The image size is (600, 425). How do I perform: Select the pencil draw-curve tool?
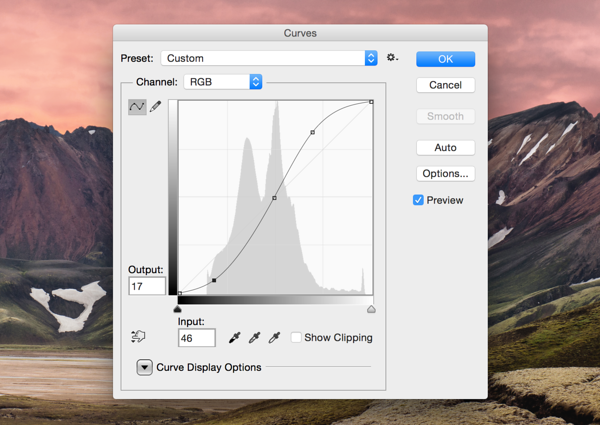coord(155,106)
